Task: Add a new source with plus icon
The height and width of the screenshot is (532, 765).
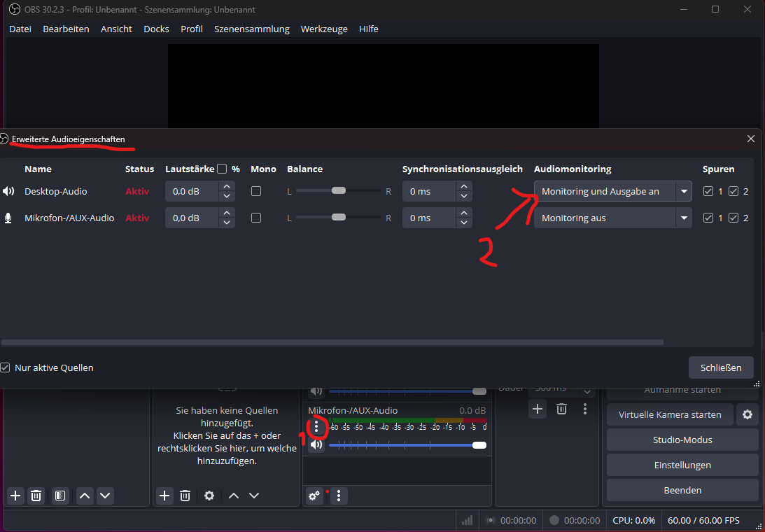Action: [x=164, y=496]
